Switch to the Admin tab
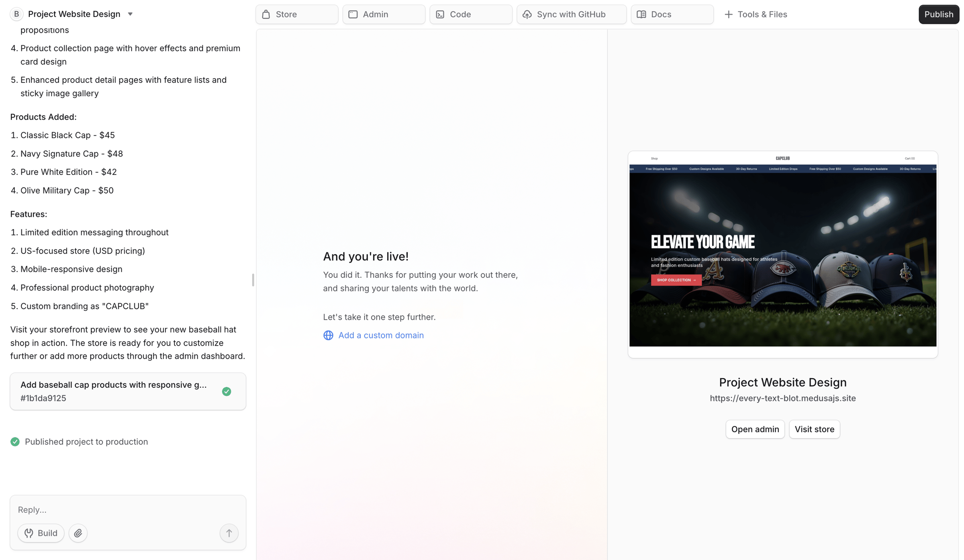This screenshot has height=560, width=964. 384,14
